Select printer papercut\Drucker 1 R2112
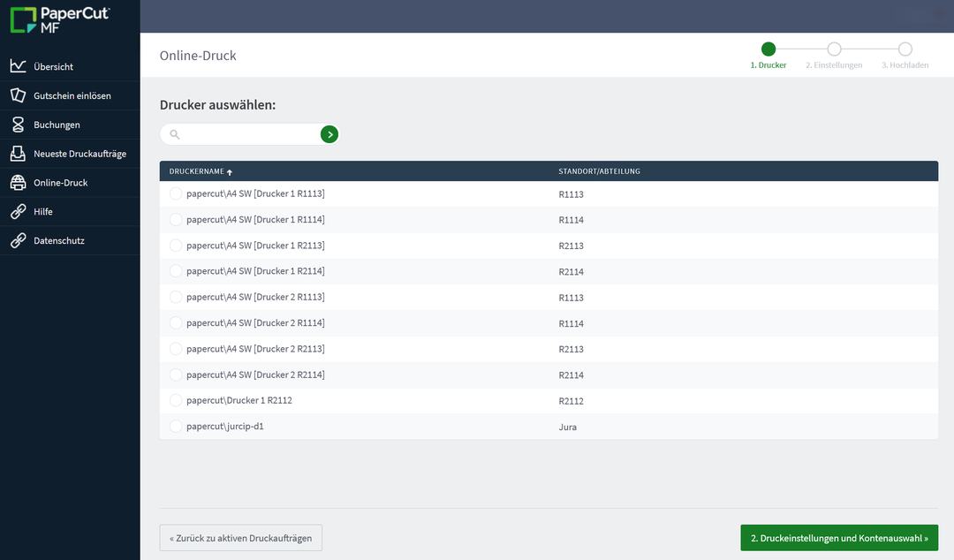 (x=176, y=400)
